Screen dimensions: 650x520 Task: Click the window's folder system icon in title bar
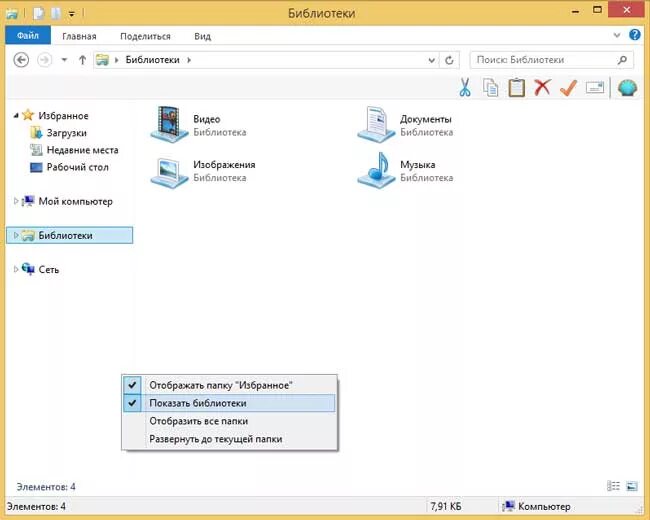(x=12, y=14)
